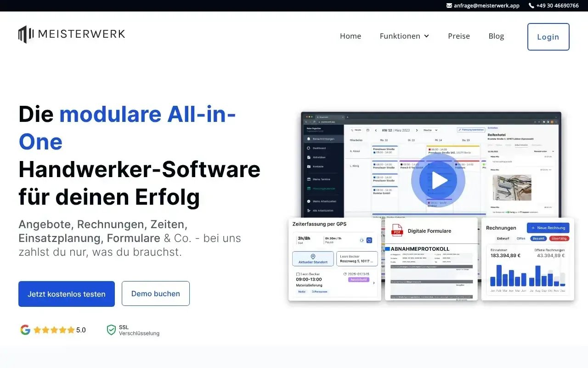Open the Woche view dropdown in the calendar
Viewport: 588px width, 368px height.
(x=430, y=130)
